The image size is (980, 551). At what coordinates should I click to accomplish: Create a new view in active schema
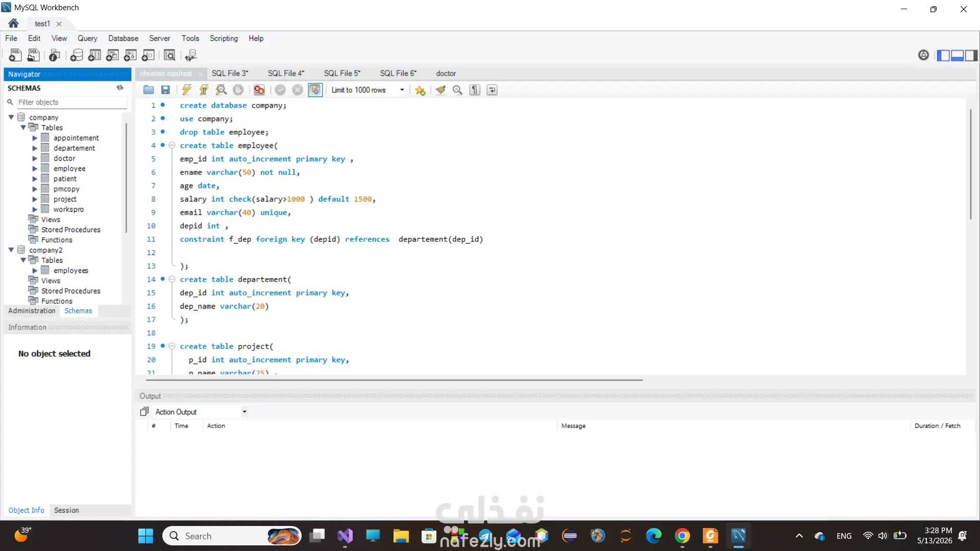coord(112,55)
